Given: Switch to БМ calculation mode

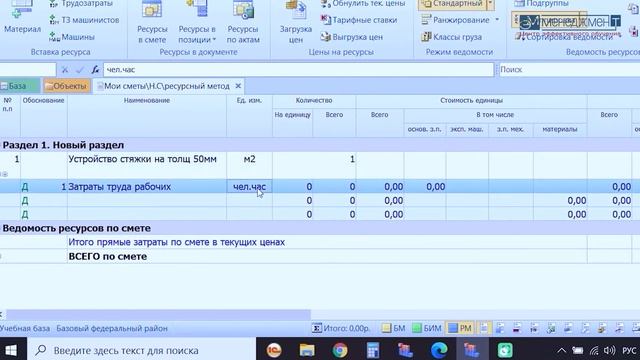Looking at the screenshot, I should click(x=393, y=328).
